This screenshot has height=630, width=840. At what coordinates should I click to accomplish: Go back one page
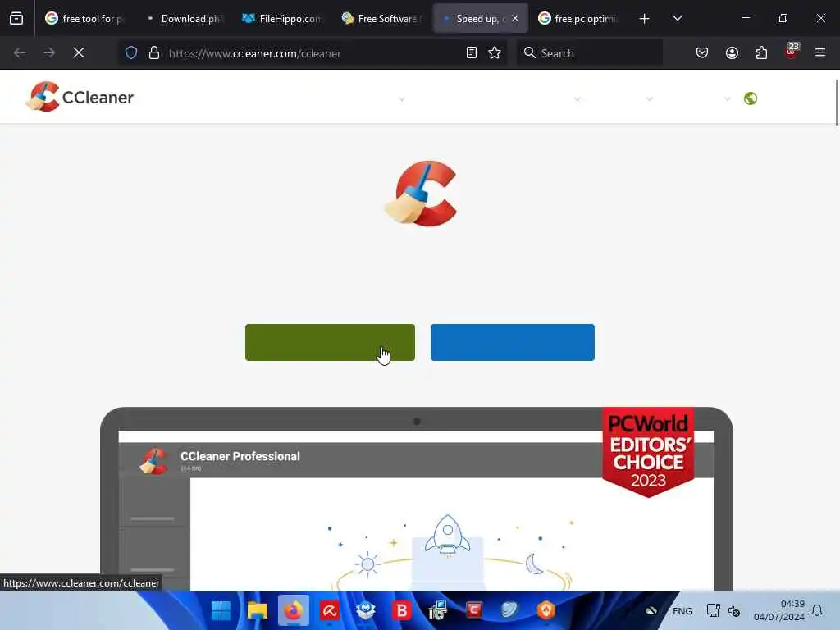(x=20, y=52)
